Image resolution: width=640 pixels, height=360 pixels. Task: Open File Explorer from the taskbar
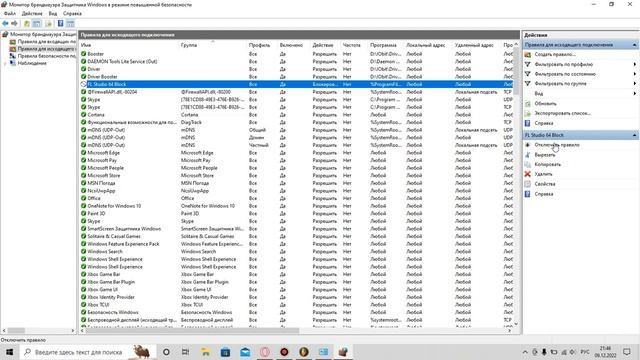click(x=205, y=352)
